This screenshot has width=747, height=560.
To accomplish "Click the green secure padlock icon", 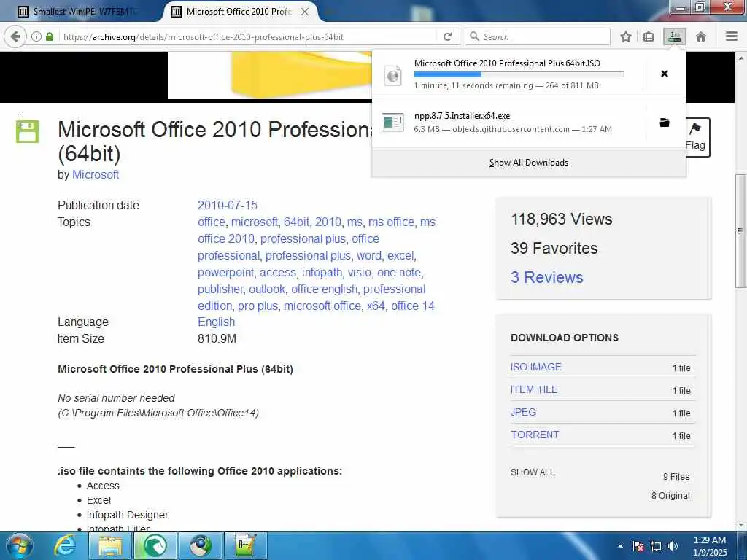I will 50,36.
